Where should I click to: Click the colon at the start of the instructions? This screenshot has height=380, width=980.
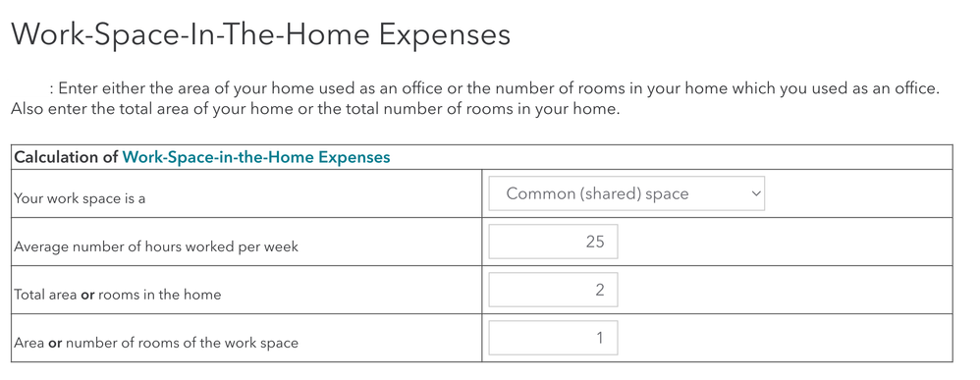pos(52,89)
